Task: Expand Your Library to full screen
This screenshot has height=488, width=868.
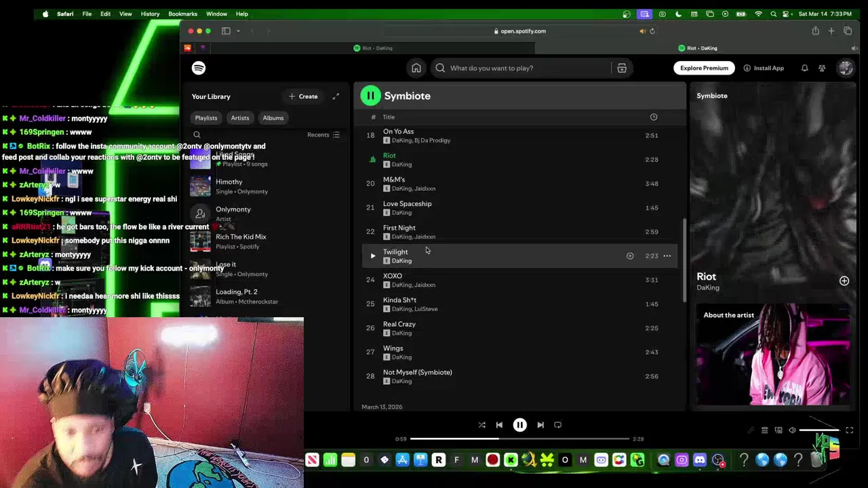Action: coord(336,96)
